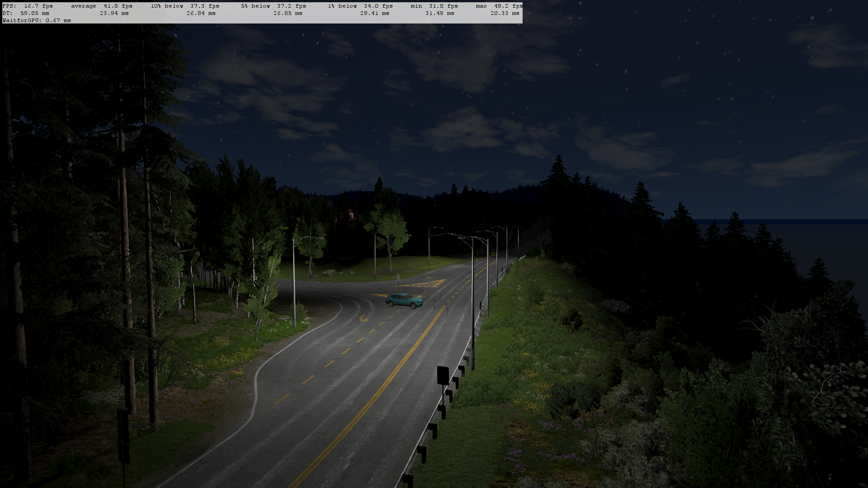Select the 'DT: 59.85 ms' readout

click(x=26, y=13)
